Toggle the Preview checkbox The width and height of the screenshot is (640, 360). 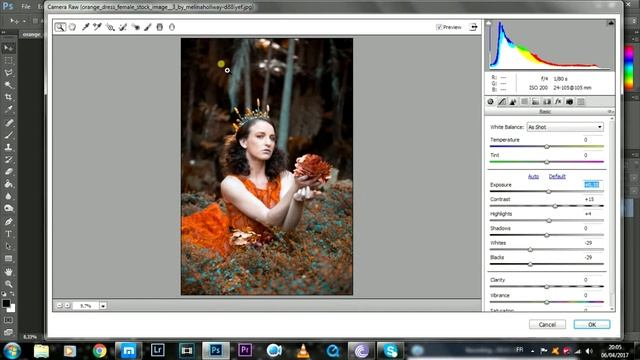pyautogui.click(x=439, y=27)
